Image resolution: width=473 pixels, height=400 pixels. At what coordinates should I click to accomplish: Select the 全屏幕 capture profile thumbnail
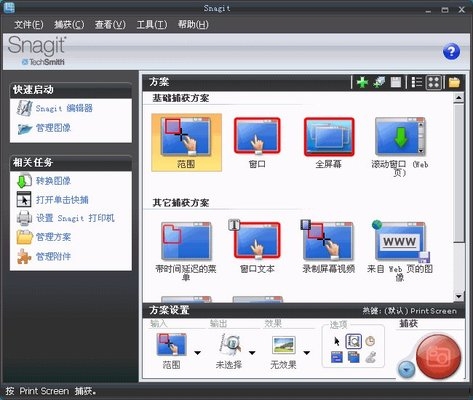329,143
